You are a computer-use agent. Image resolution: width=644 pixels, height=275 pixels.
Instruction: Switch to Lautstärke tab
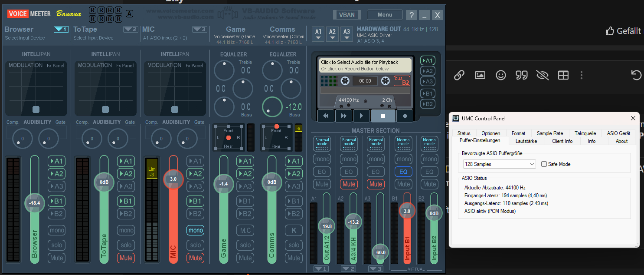pyautogui.click(x=526, y=141)
